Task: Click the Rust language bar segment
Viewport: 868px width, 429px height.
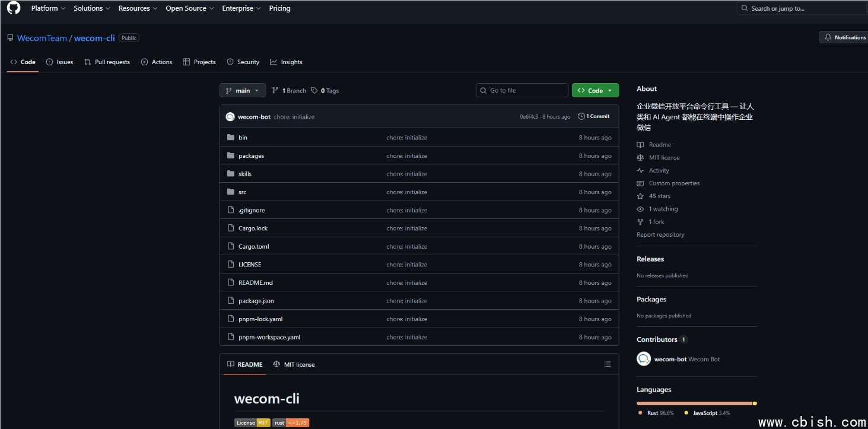Action: [x=694, y=403]
